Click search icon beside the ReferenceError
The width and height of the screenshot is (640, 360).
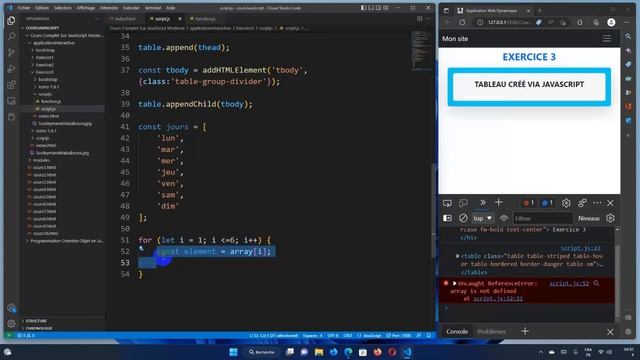(596, 283)
